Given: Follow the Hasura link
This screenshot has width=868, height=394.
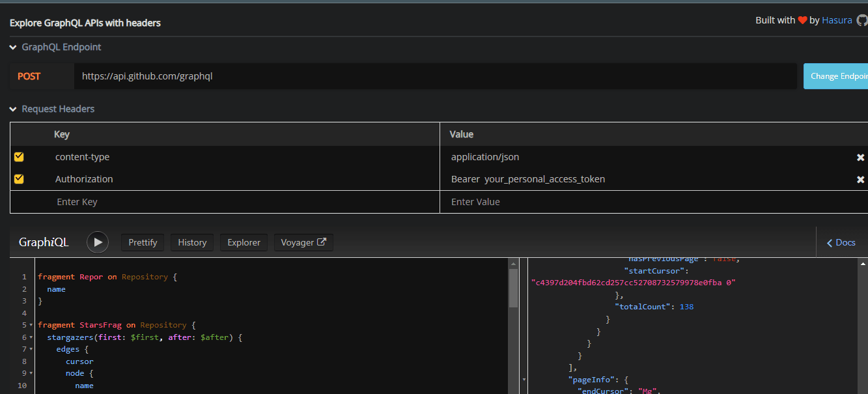Looking at the screenshot, I should (837, 20).
